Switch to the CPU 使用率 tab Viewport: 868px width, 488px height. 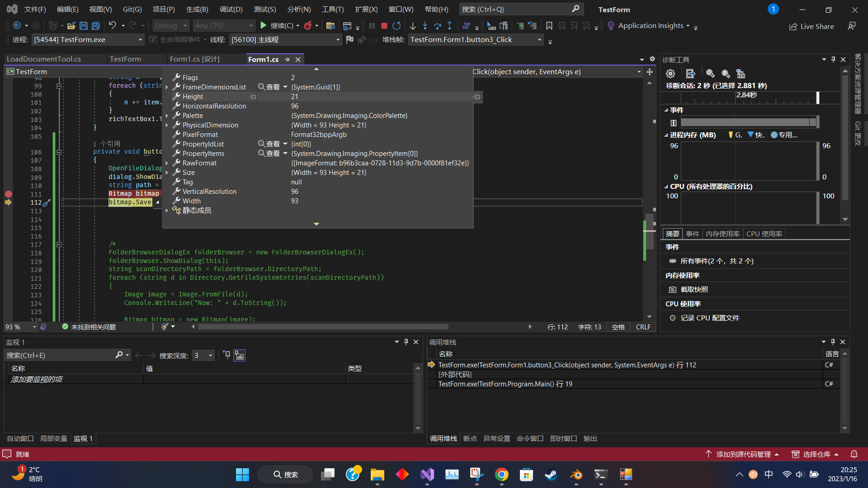[764, 234]
